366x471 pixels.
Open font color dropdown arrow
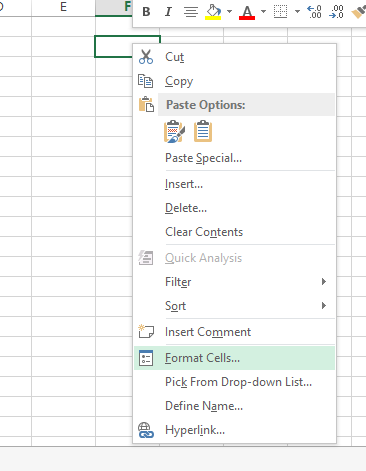[263, 12]
